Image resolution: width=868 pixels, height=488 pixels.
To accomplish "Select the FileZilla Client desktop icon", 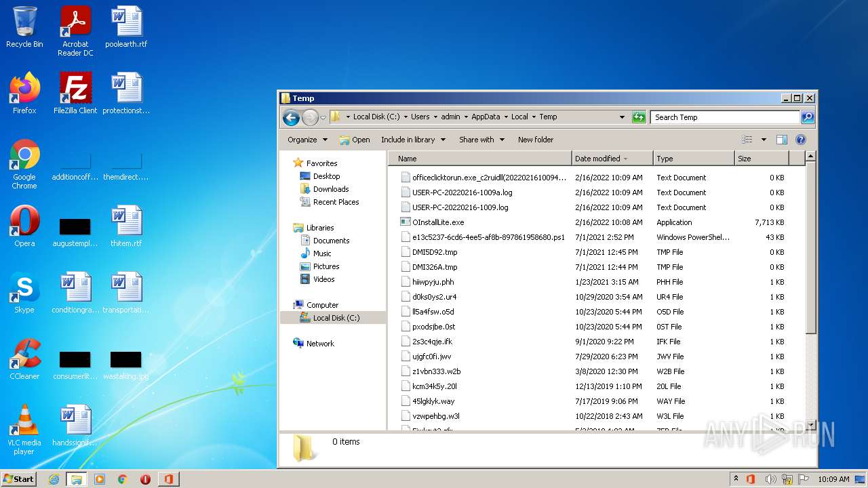I will 75,94.
